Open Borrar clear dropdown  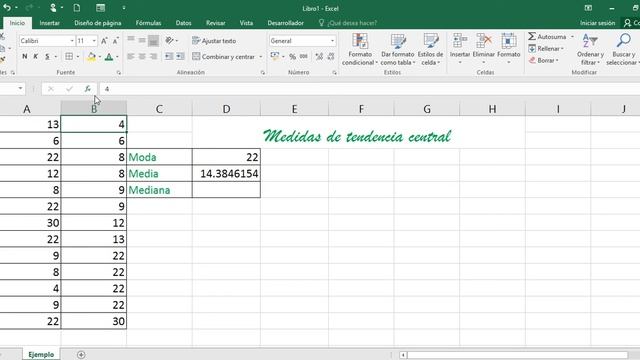(544, 60)
